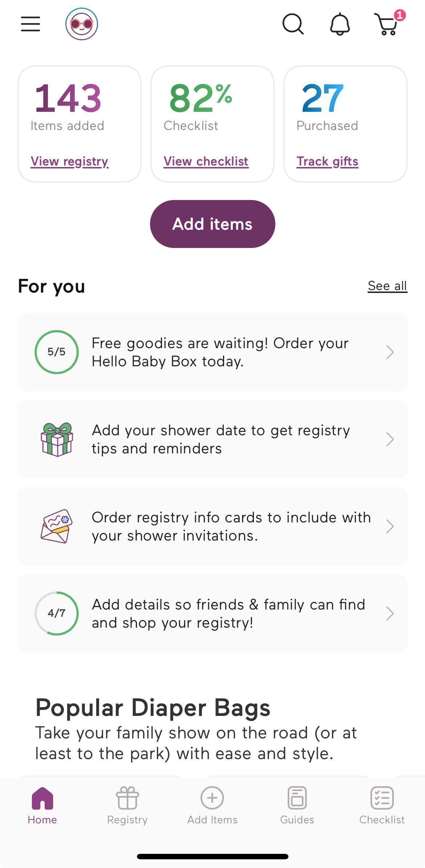Open the shower date row chevron
Viewport: 425px width, 868px height.
pyautogui.click(x=390, y=439)
